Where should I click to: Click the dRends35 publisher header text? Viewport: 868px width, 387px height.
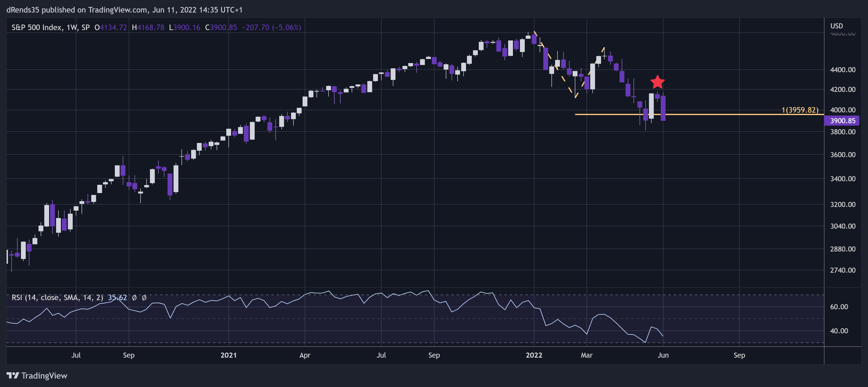[x=124, y=10]
